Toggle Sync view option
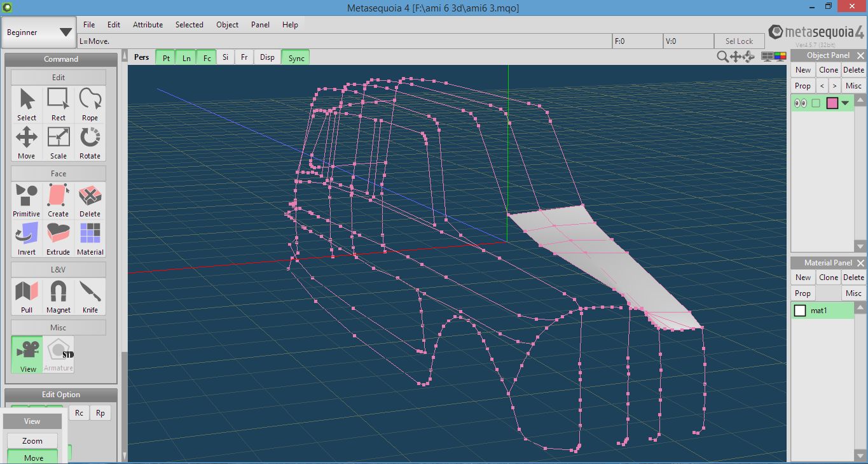This screenshot has height=464, width=868. (x=296, y=58)
